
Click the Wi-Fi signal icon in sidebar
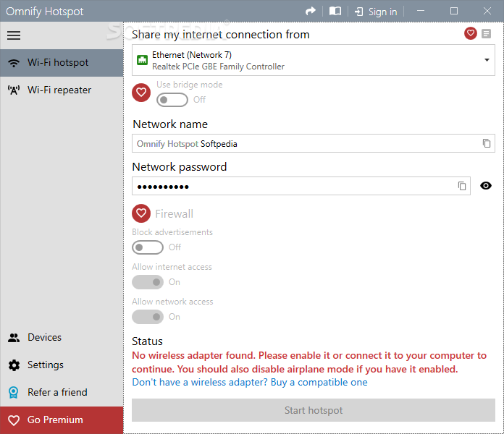pyautogui.click(x=14, y=63)
